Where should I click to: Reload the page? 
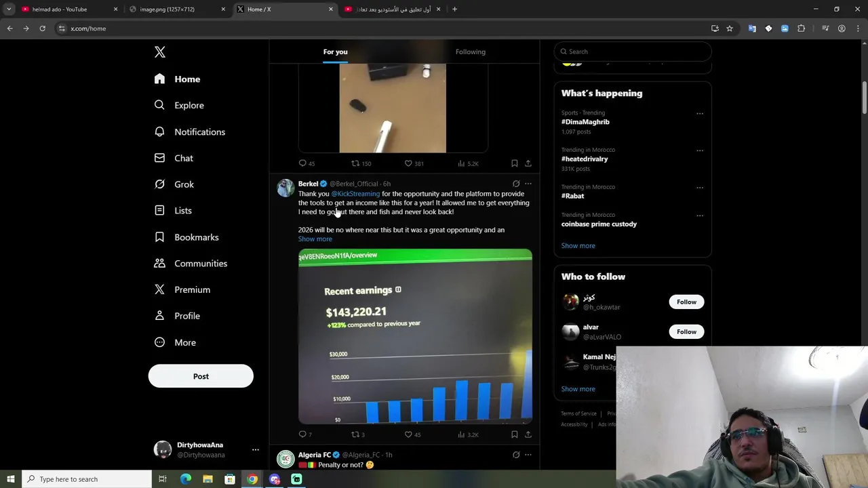42,28
